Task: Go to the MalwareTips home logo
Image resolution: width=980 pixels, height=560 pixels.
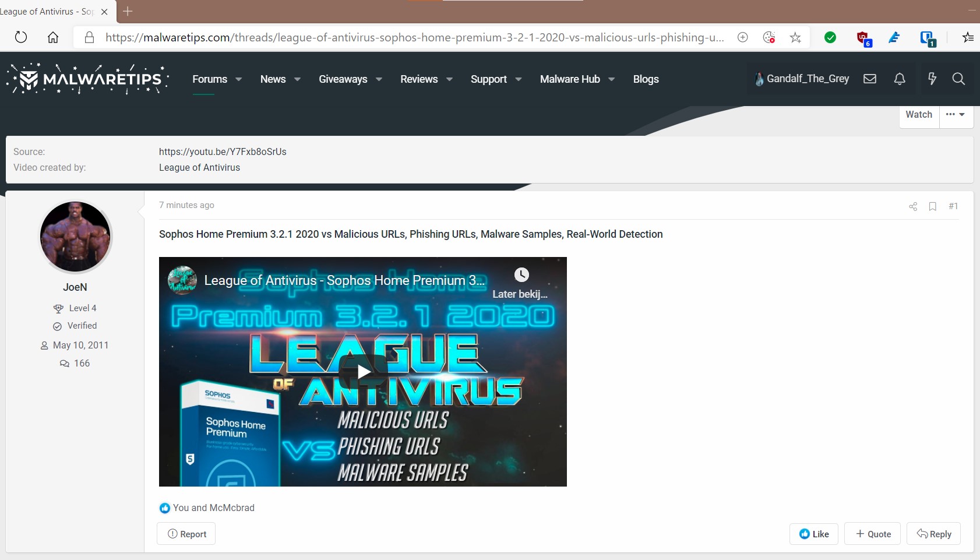Action: click(x=88, y=79)
